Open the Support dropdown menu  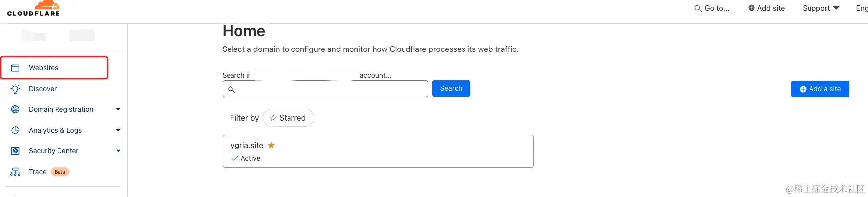coord(821,8)
